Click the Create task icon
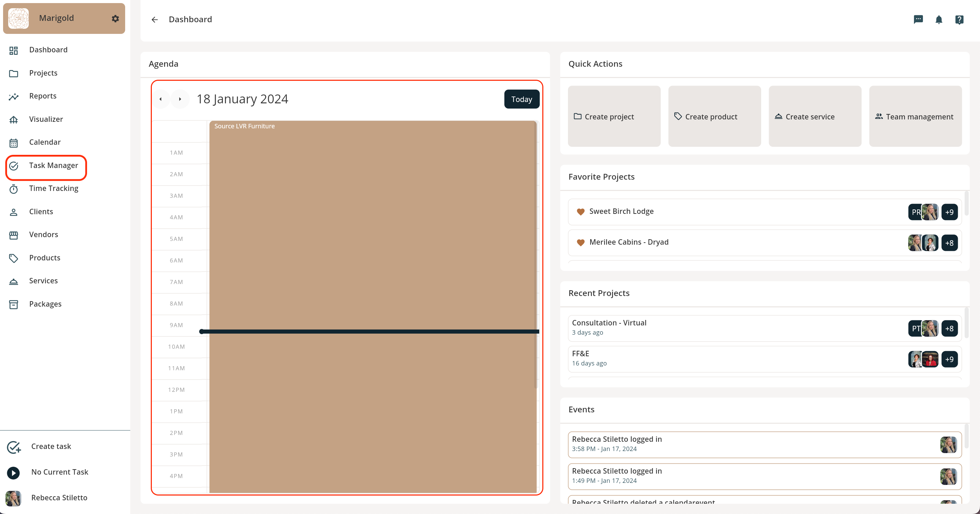Viewport: 980px width, 514px height. point(14,447)
